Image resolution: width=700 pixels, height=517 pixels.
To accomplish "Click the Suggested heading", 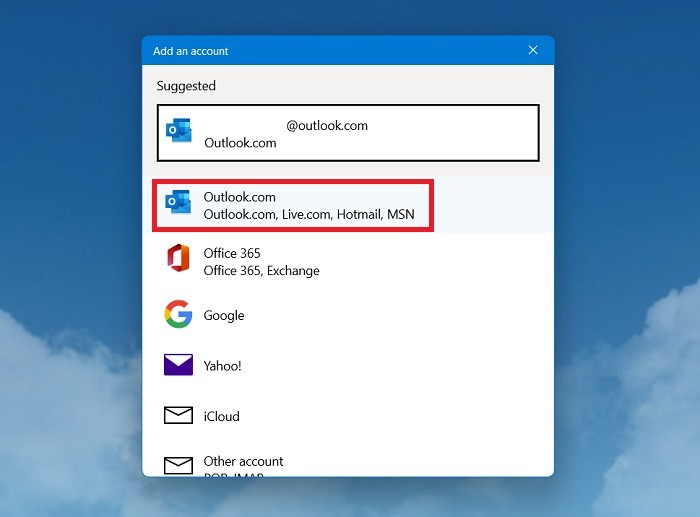I will click(x=186, y=86).
